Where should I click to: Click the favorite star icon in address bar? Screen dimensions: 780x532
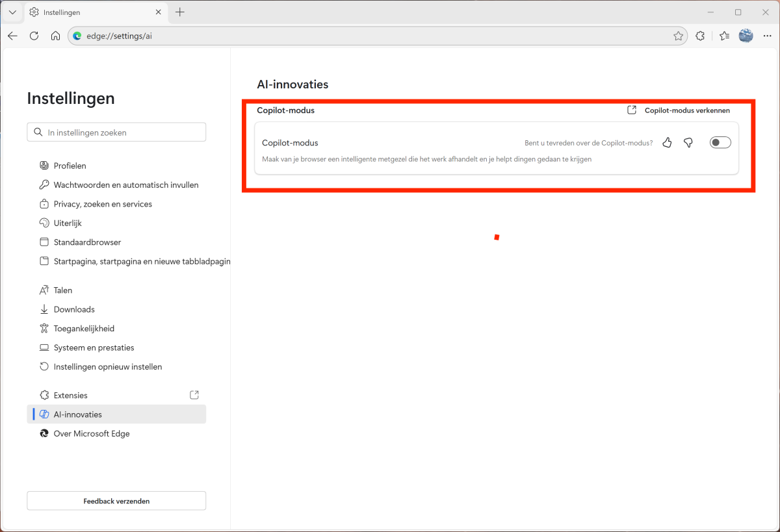678,36
